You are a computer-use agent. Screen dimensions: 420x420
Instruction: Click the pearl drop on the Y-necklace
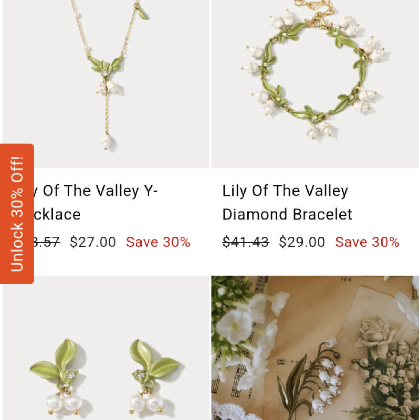coord(107,142)
